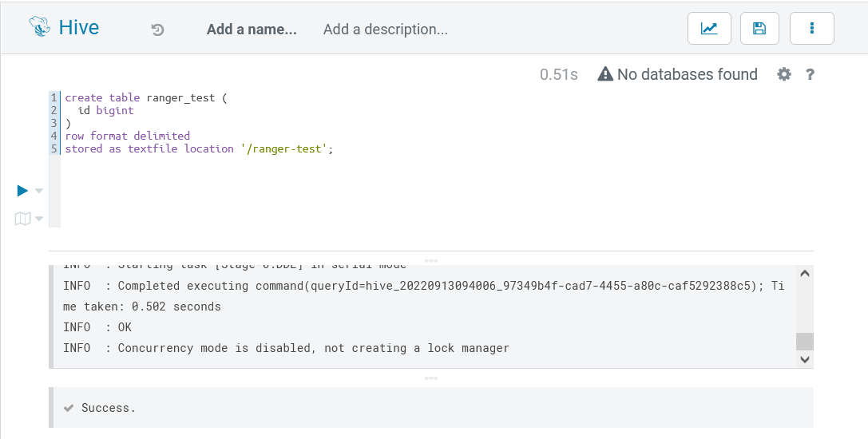The image size is (868, 439).
Task: Save the query with floppy icon
Action: [759, 29]
